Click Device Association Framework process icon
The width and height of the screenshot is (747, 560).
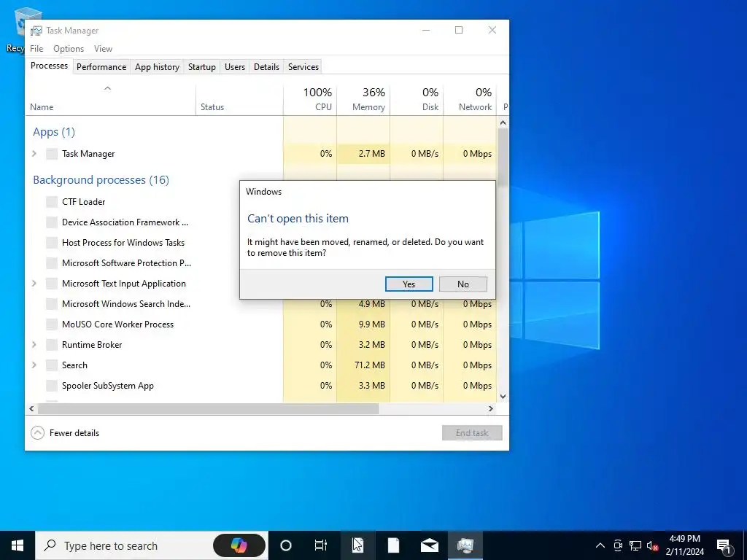52,222
